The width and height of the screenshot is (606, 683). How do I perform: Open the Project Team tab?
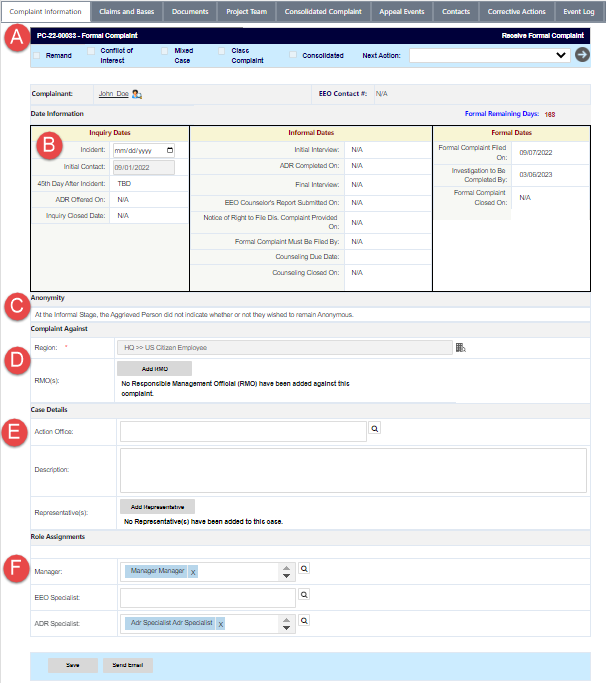[247, 12]
